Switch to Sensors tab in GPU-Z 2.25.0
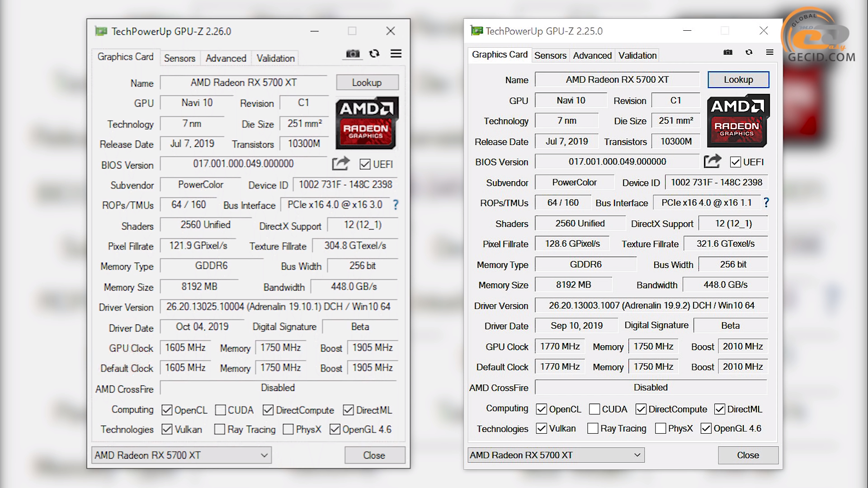The image size is (868, 488). [x=550, y=56]
